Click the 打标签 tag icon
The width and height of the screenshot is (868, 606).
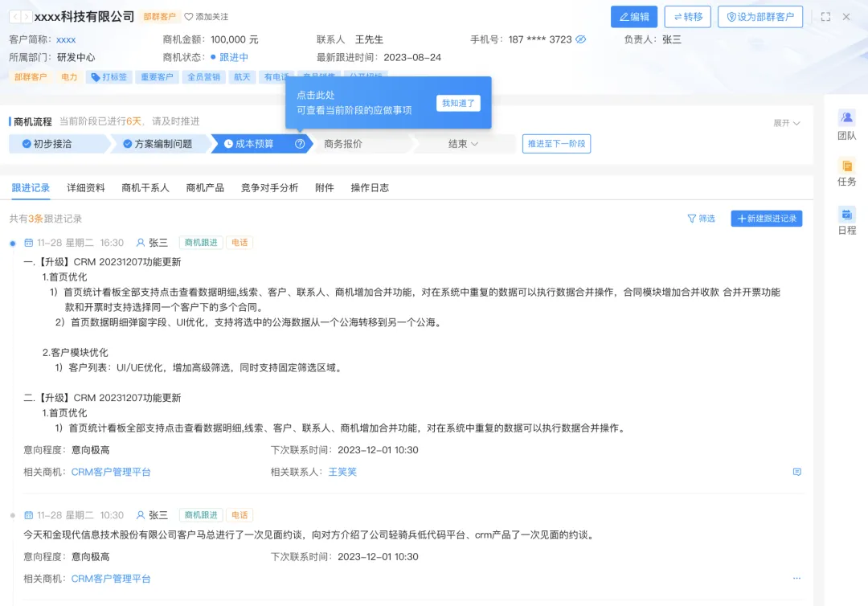(x=95, y=77)
